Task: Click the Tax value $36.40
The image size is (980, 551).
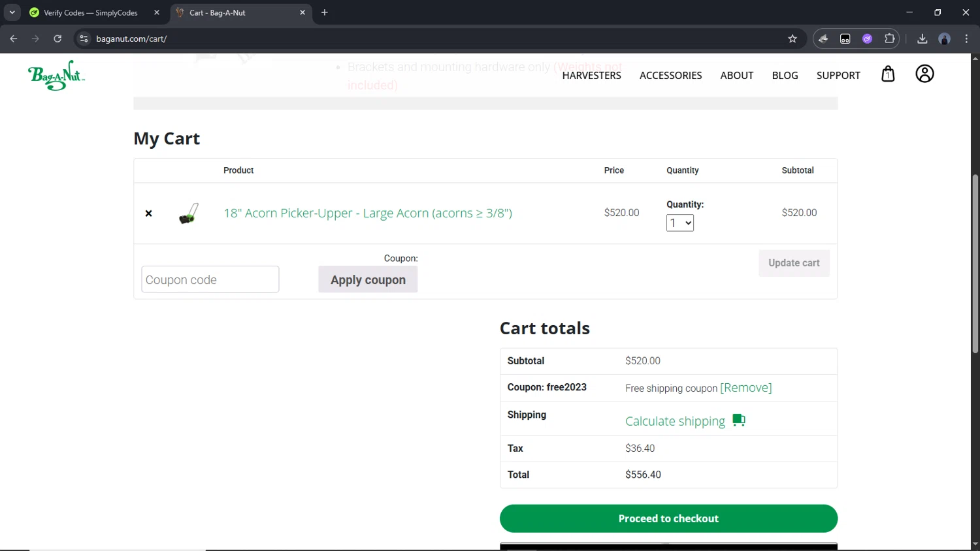Action: [x=640, y=449]
